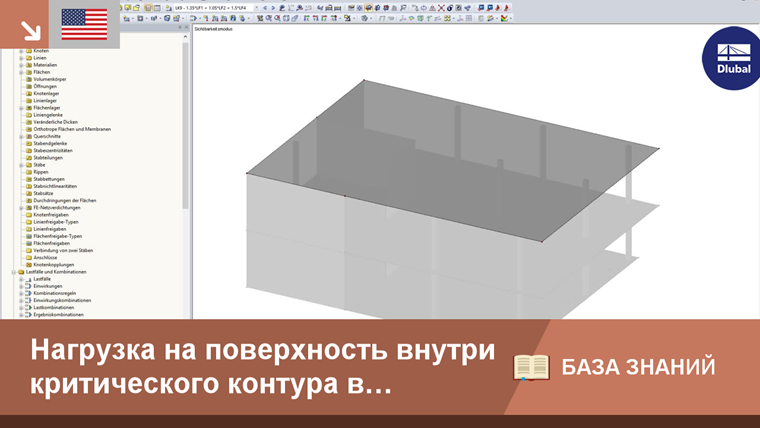Image resolution: width=760 pixels, height=428 pixels.
Task: Expand the Ergebniskombinationen tree node
Action: [x=21, y=315]
